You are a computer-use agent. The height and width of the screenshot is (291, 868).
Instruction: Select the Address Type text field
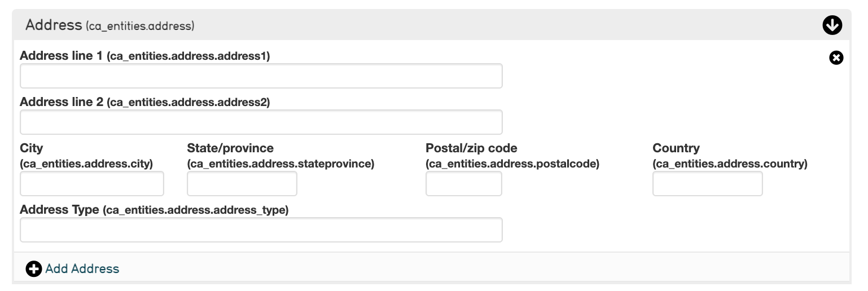pos(261,230)
